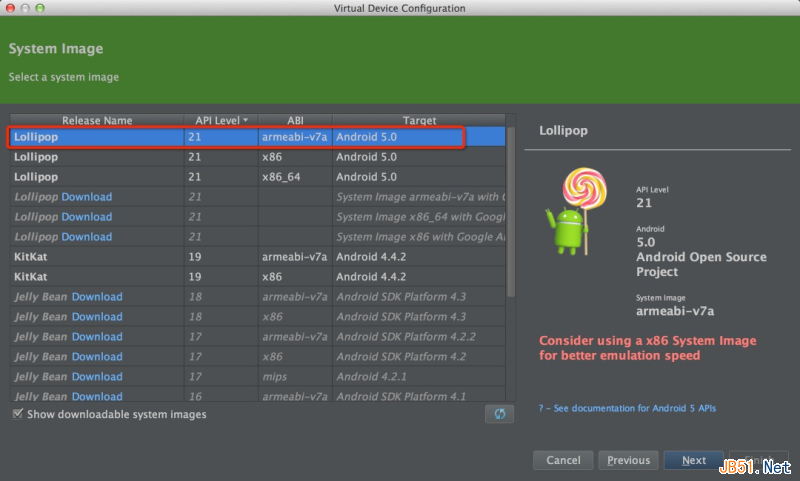
Task: Click the system image list vertical scrollbar
Action: coord(511,210)
